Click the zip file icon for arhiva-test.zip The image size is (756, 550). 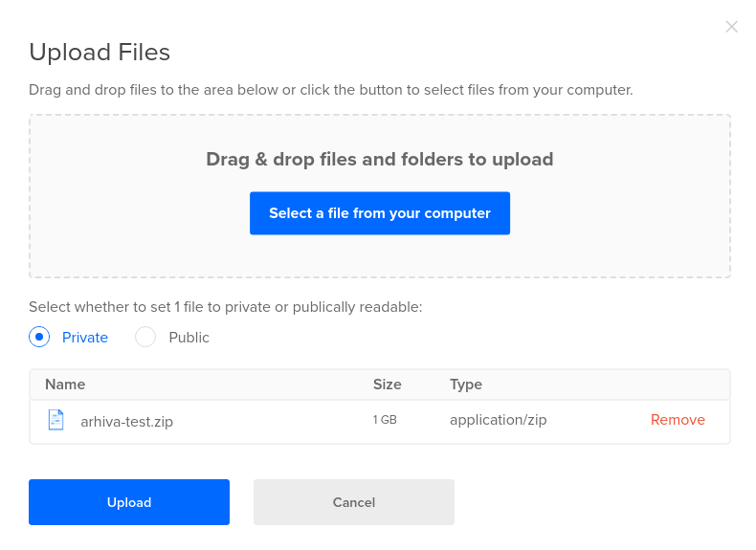pyautogui.click(x=56, y=420)
